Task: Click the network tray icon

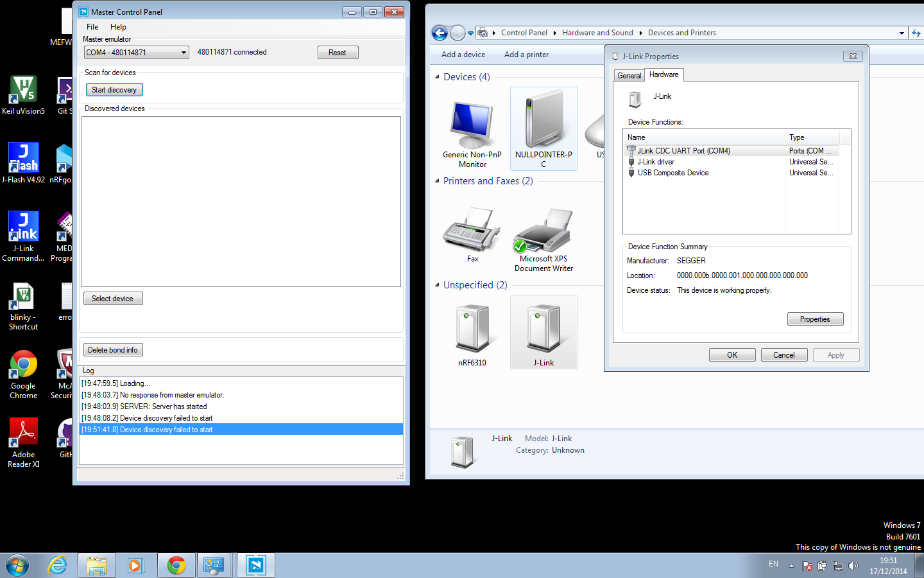Action: coord(838,566)
